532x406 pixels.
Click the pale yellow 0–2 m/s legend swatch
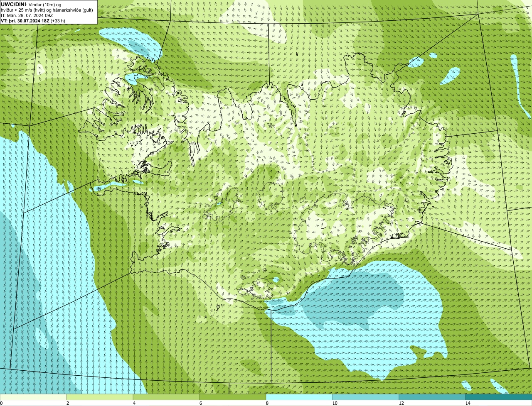[x=33, y=397]
